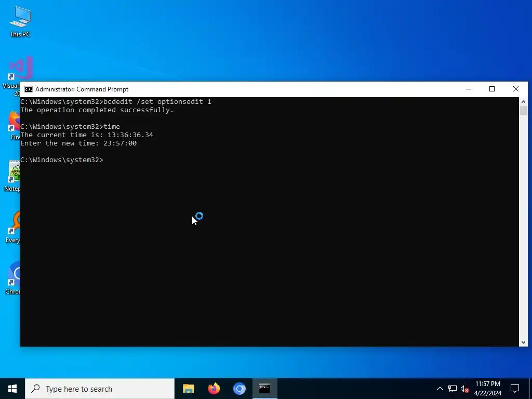Viewport: 532px width, 399px height.
Task: Minimize the Command Prompt window
Action: coord(469,89)
